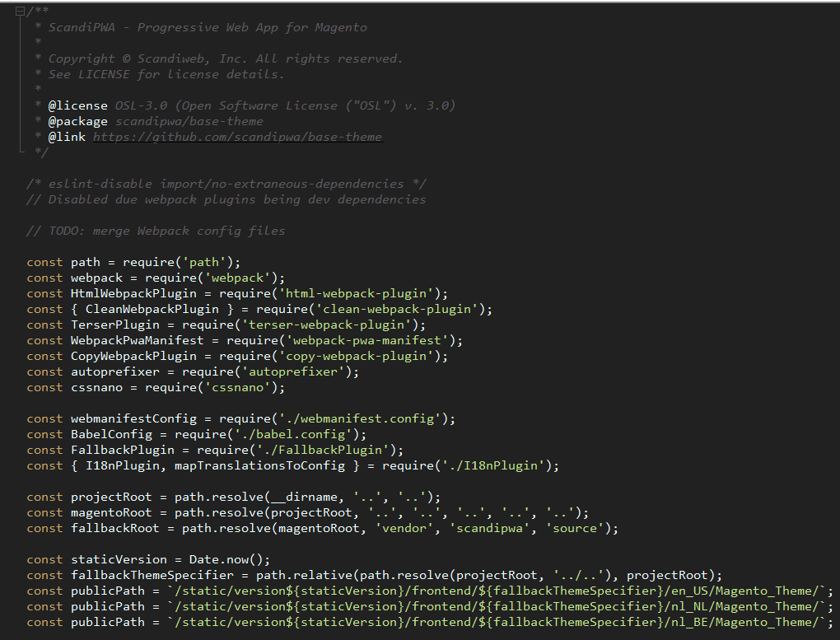Collapse the header comment block fold marker

coord(20,12)
